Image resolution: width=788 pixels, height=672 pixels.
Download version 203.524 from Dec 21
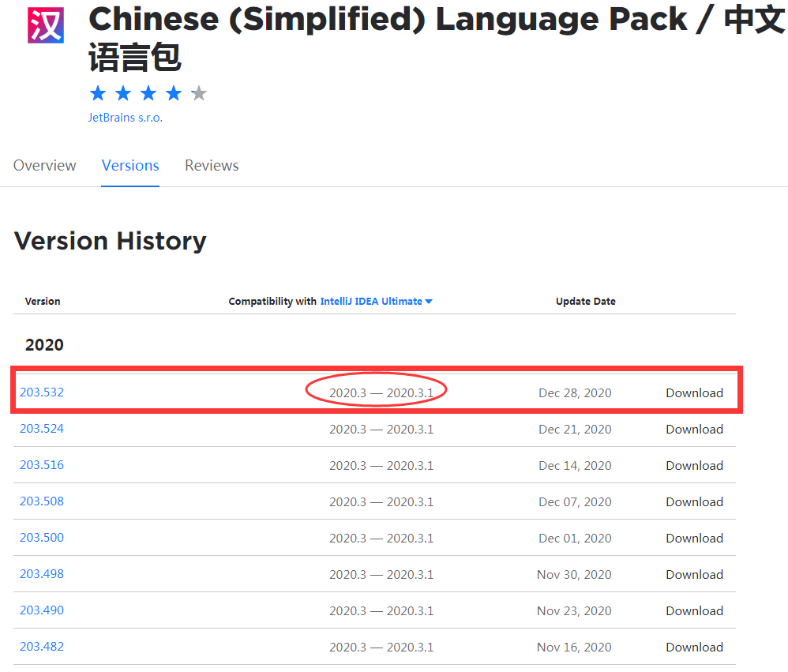(x=695, y=430)
